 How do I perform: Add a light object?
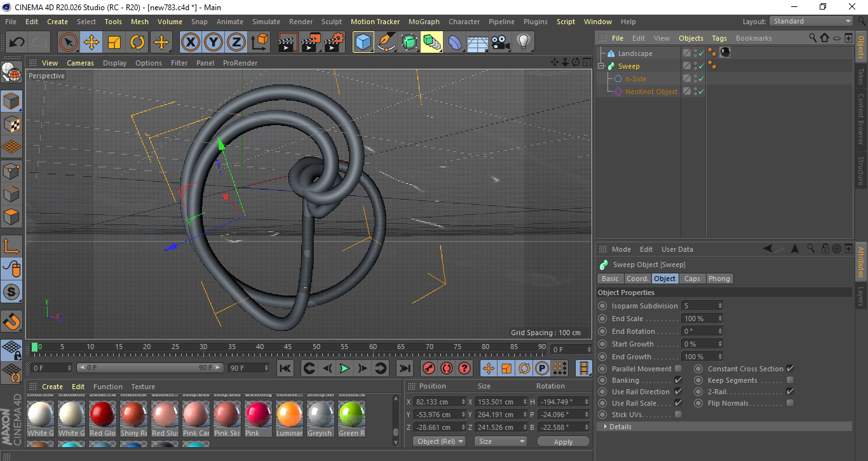tap(523, 43)
